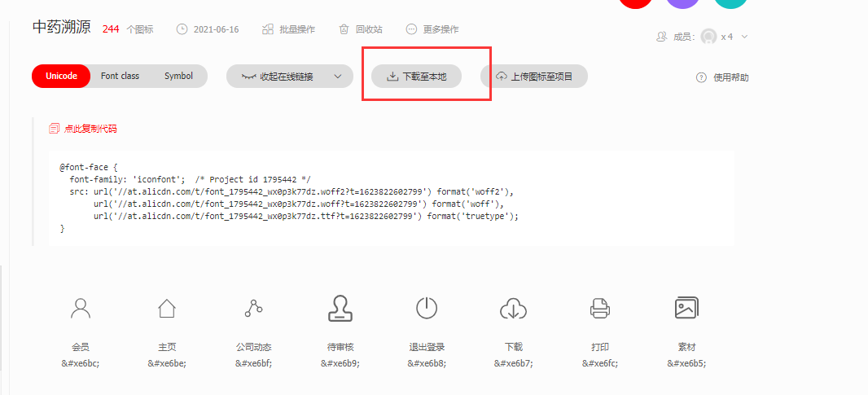The width and height of the screenshot is (868, 395).
Task: Select the 素材 image icon
Action: [x=686, y=308]
